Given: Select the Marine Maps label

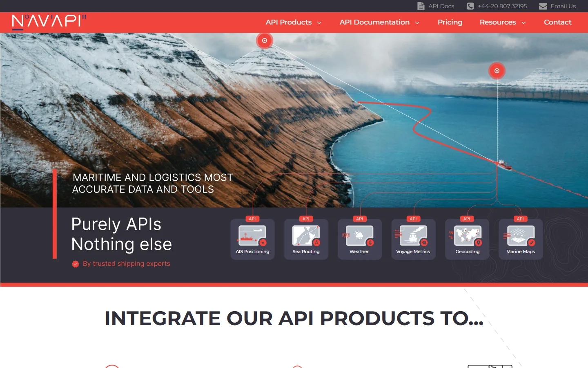Looking at the screenshot, I should click(x=521, y=251).
